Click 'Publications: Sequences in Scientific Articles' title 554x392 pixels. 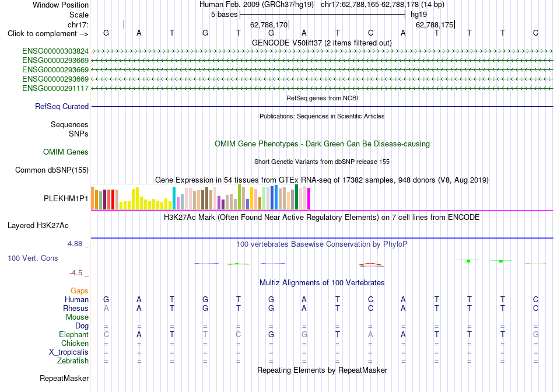tap(322, 116)
